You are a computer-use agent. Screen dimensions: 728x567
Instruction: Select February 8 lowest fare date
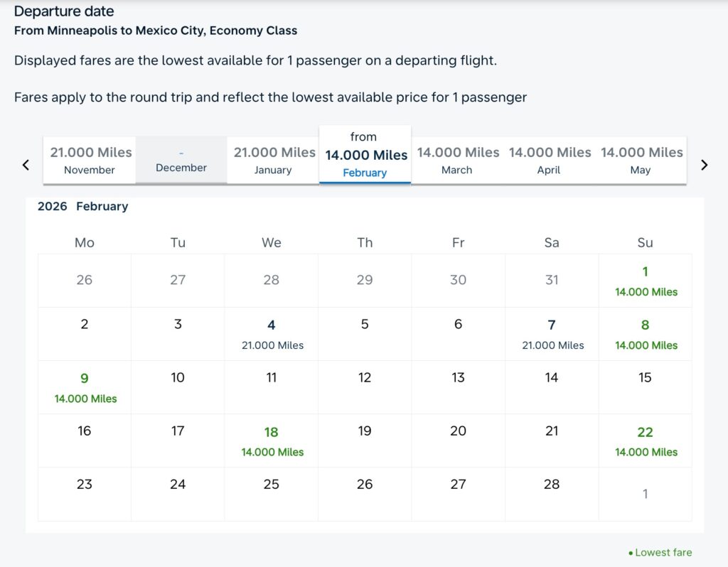pyautogui.click(x=645, y=335)
